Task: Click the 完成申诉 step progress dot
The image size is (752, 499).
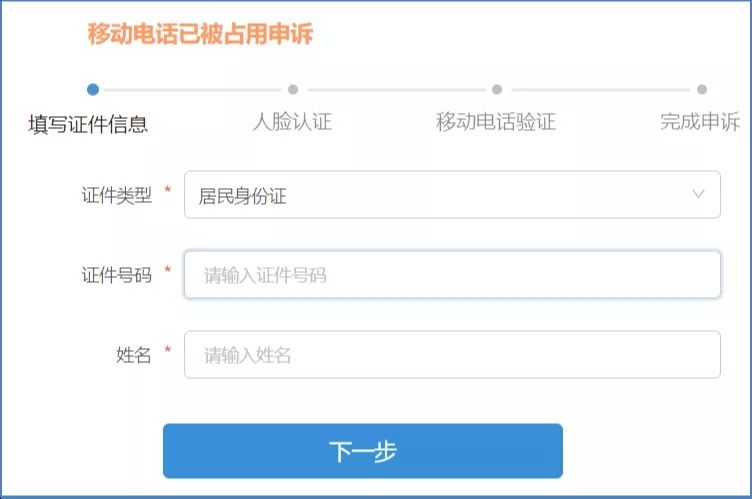Action: (x=702, y=89)
